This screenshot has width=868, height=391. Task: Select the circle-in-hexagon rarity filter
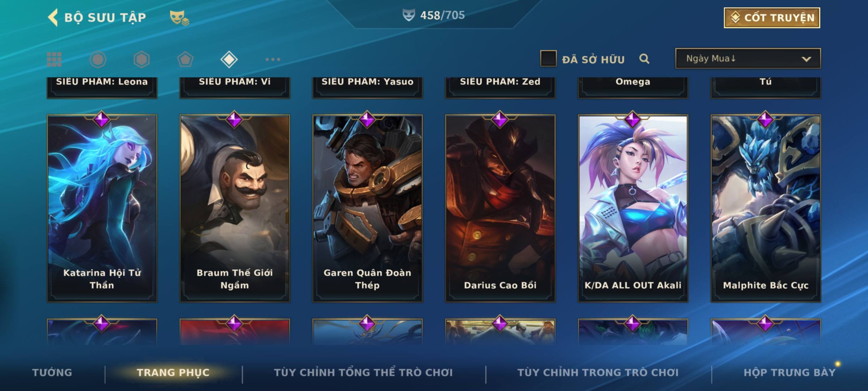98,59
